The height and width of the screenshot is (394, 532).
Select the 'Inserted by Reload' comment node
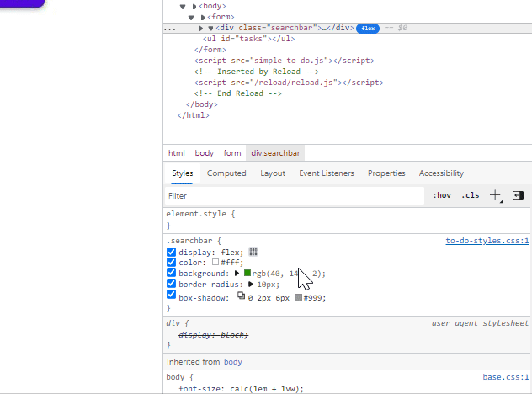point(256,72)
